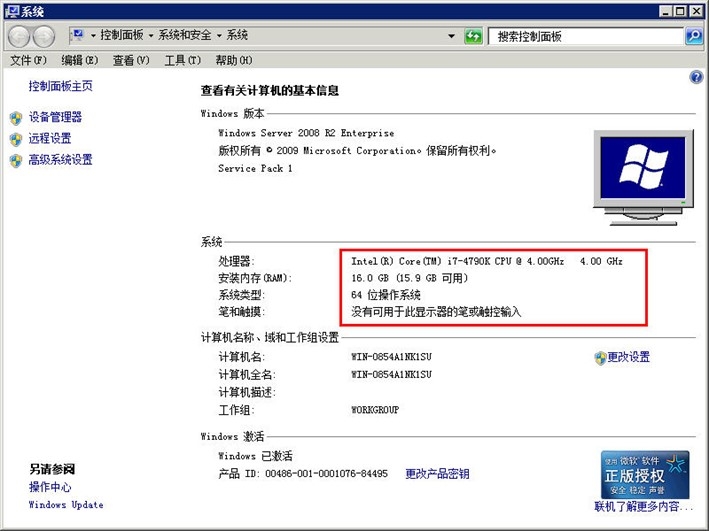Open the address bar history dropdown
Viewport: 709px width, 531px height.
[x=451, y=36]
